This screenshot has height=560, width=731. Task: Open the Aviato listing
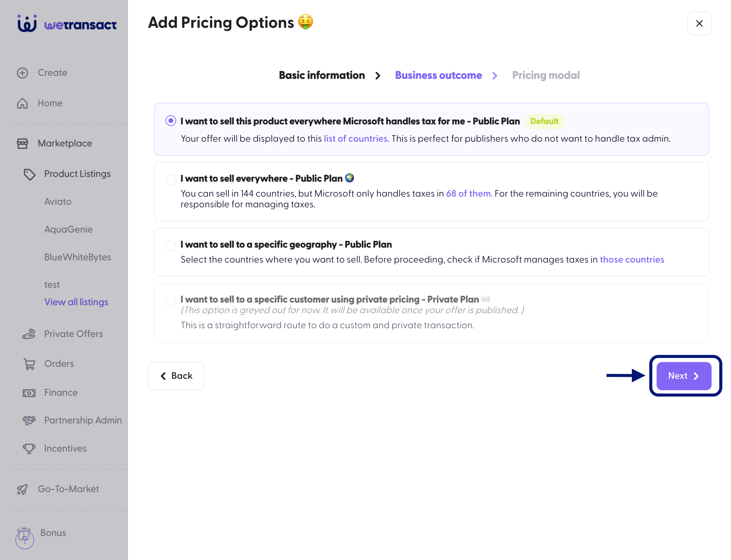tap(58, 202)
